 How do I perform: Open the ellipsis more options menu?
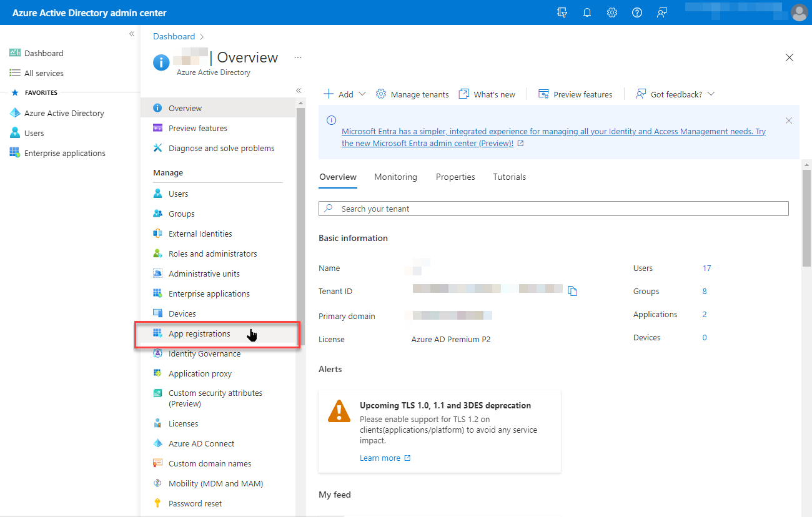(298, 57)
